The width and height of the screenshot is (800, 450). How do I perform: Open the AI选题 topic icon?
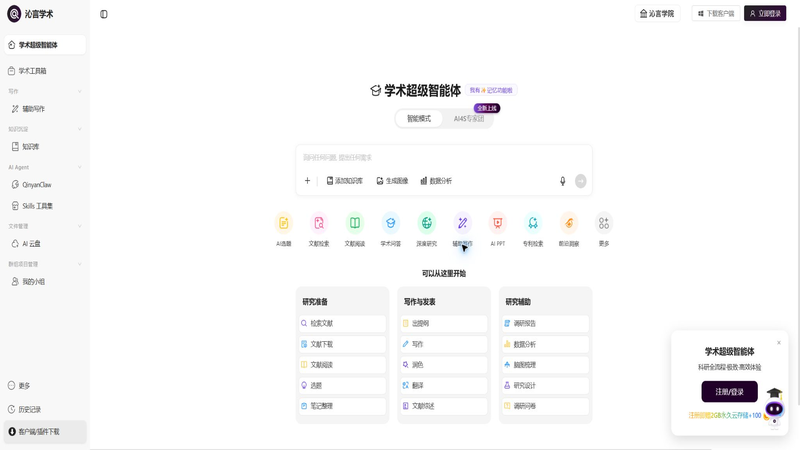click(284, 223)
